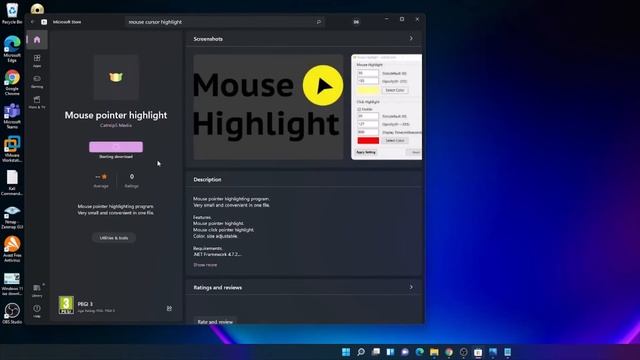The image size is (640, 360).
Task: Open Help in Store sidebar
Action: [37, 311]
